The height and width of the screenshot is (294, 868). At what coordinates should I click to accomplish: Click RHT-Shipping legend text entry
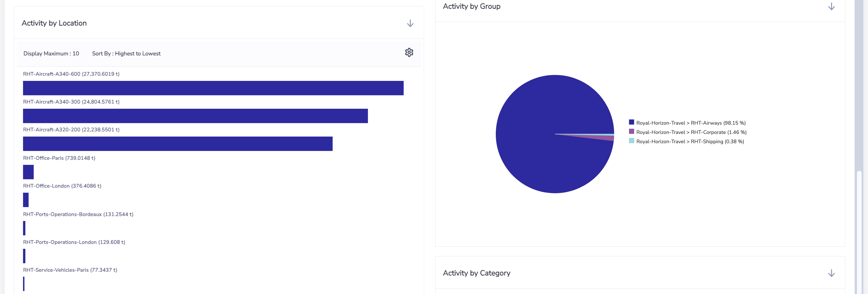click(x=690, y=141)
